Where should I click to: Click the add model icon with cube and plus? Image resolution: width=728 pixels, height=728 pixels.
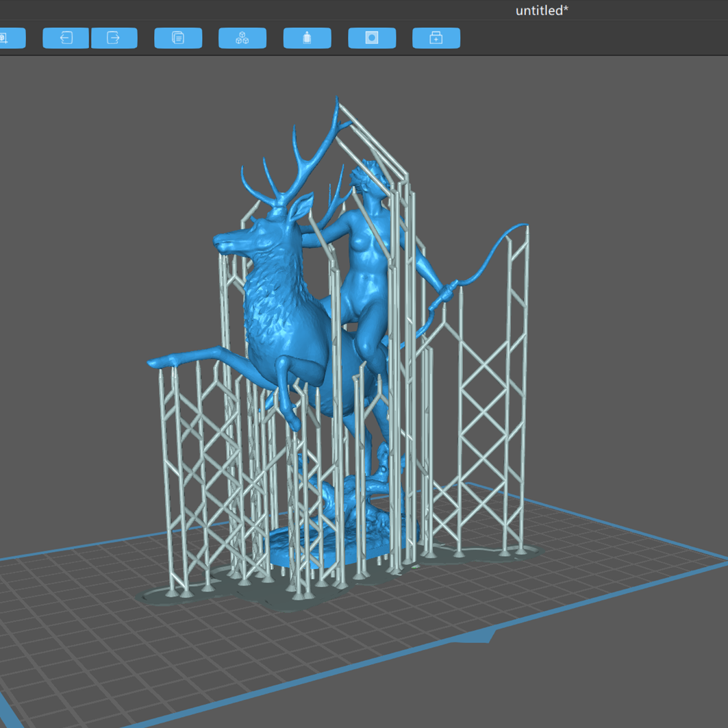tap(5, 38)
